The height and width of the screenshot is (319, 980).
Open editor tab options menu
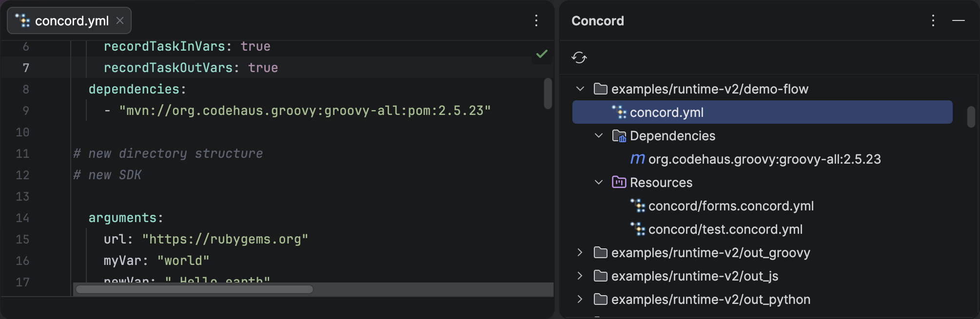pos(536,20)
